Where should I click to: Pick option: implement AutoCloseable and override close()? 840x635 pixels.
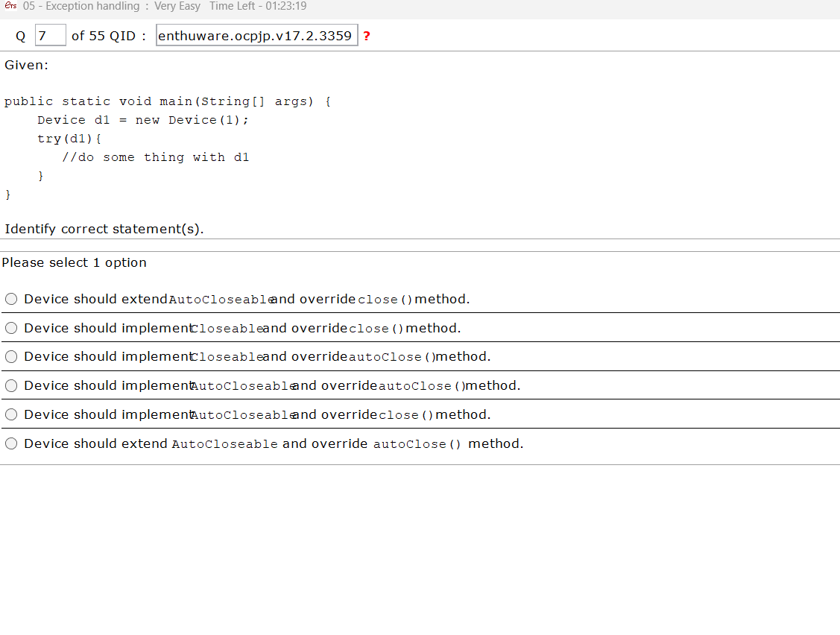coord(11,415)
